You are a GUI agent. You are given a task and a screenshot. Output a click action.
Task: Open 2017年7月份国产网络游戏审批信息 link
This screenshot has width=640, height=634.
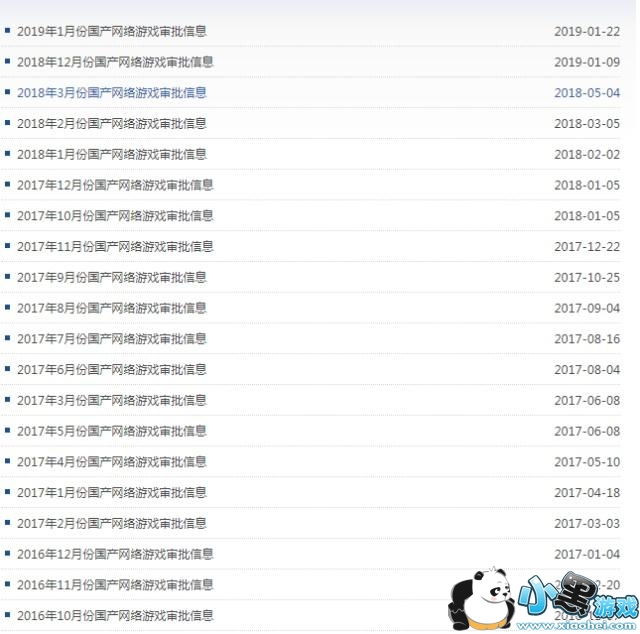[x=112, y=338]
